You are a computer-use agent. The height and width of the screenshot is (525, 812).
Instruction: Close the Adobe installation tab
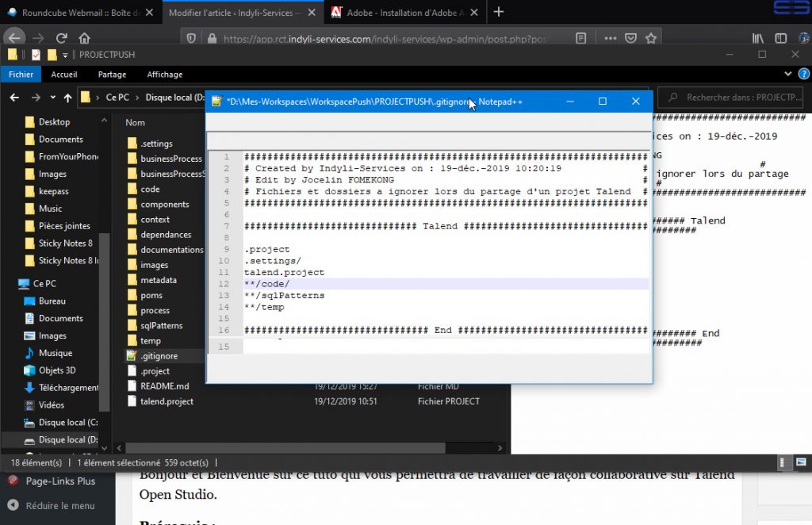pyautogui.click(x=474, y=13)
